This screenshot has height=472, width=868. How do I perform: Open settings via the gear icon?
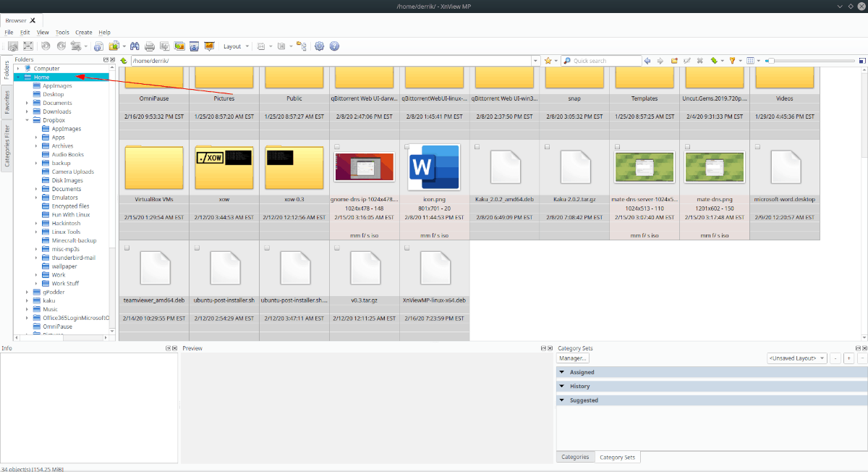(x=319, y=46)
